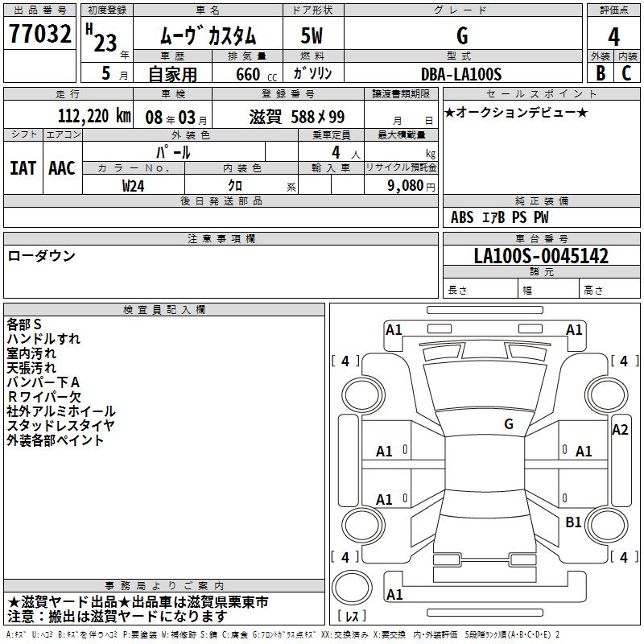Viewport: 644px width, 644px height.
Task: Click notice 注意：搬出は滋賀ヤードになります
Action: click(118, 617)
